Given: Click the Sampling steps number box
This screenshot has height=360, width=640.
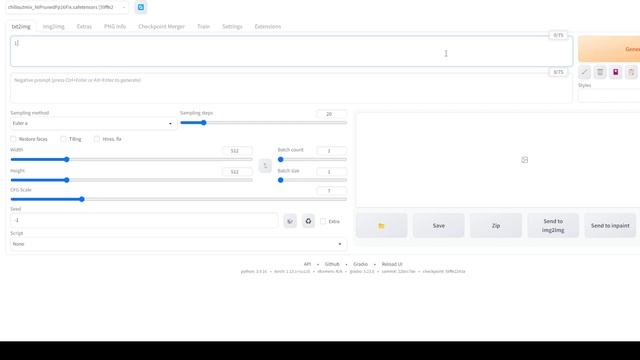Looking at the screenshot, I should pos(331,114).
